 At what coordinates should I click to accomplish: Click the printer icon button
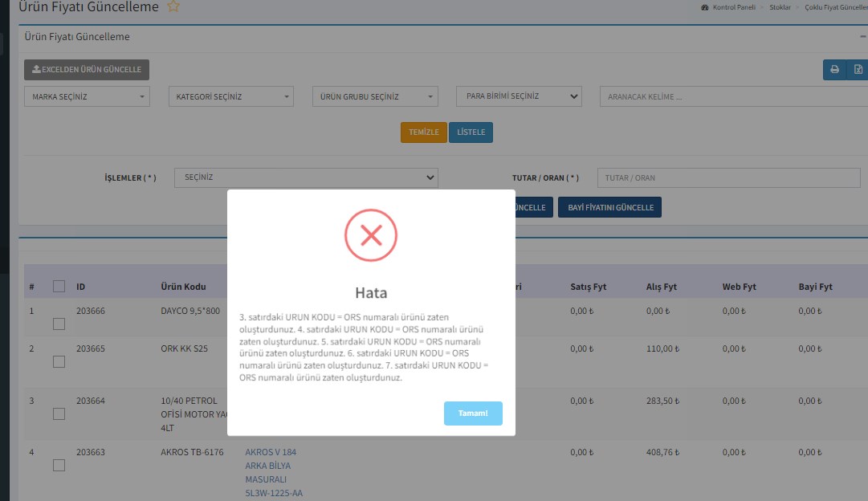coord(834,70)
